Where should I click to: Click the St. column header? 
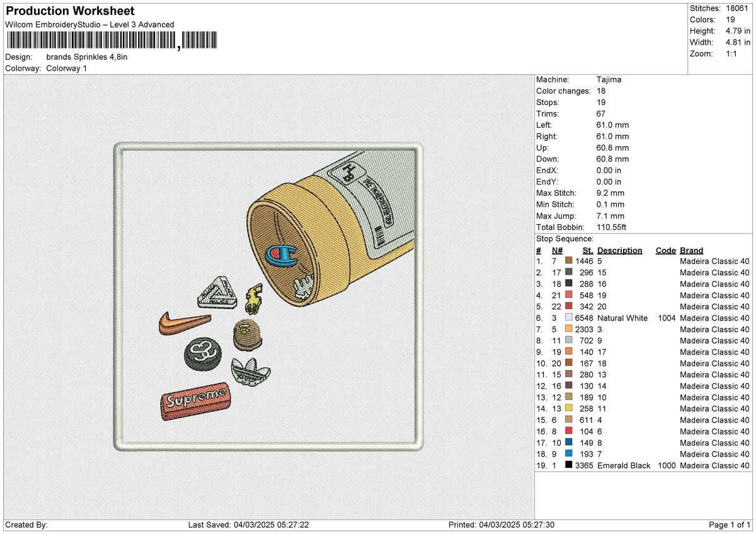tap(588, 251)
